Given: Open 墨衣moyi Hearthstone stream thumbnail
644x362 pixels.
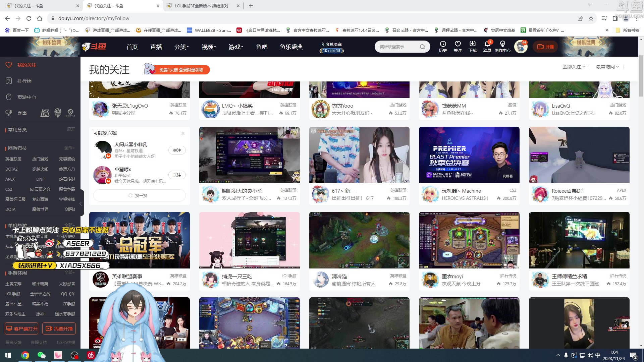Looking at the screenshot, I should (x=469, y=240).
